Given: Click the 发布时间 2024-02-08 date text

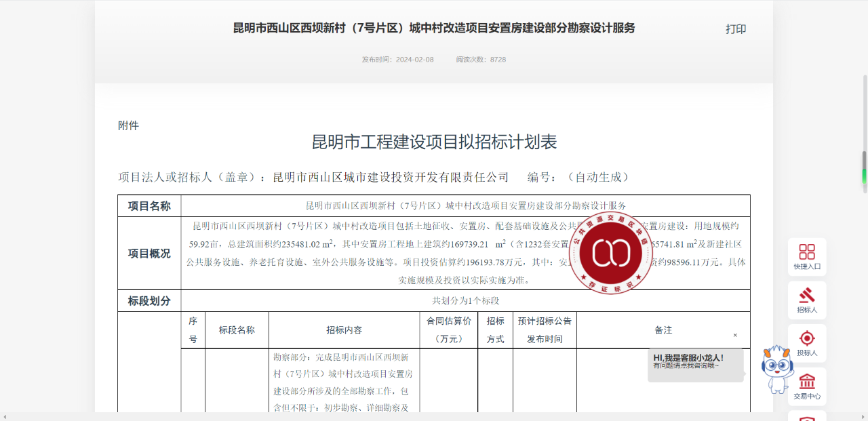Looking at the screenshot, I should coord(397,60).
